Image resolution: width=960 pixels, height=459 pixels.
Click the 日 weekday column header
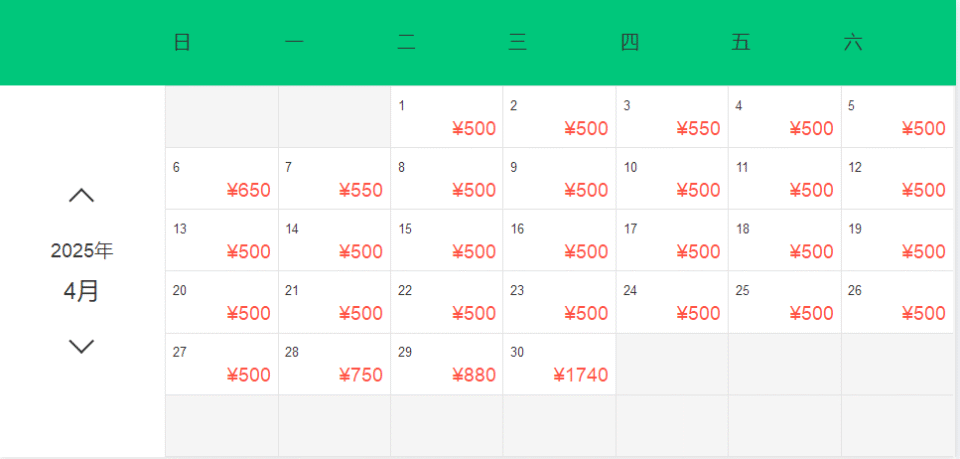click(182, 43)
